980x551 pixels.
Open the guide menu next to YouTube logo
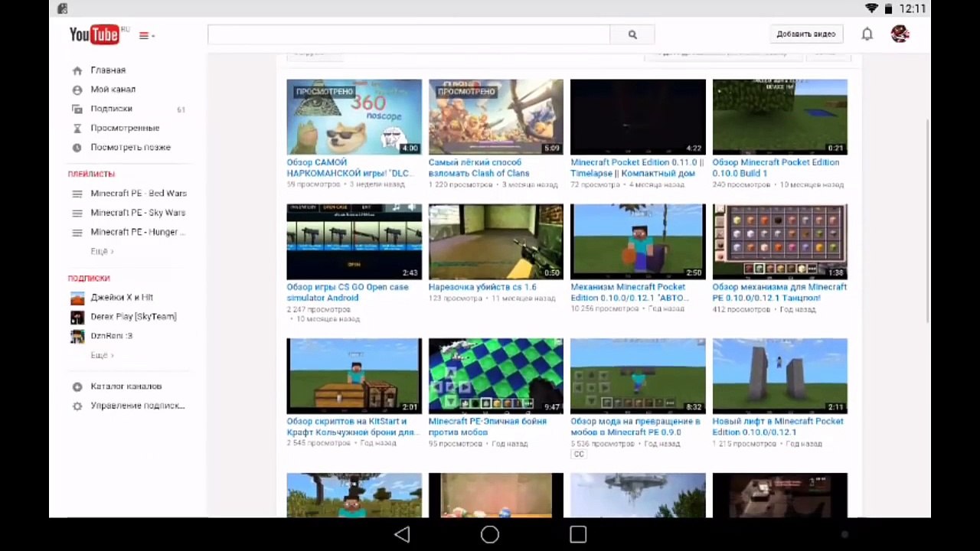point(146,35)
